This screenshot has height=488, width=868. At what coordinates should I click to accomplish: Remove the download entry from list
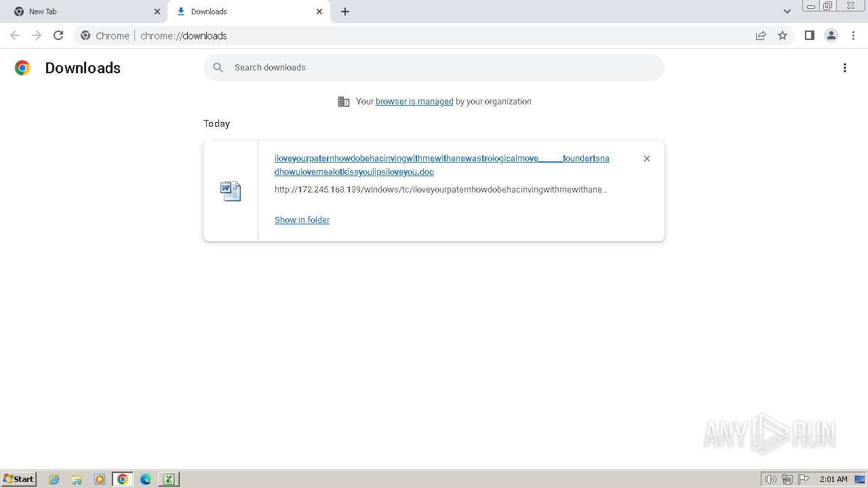point(647,159)
